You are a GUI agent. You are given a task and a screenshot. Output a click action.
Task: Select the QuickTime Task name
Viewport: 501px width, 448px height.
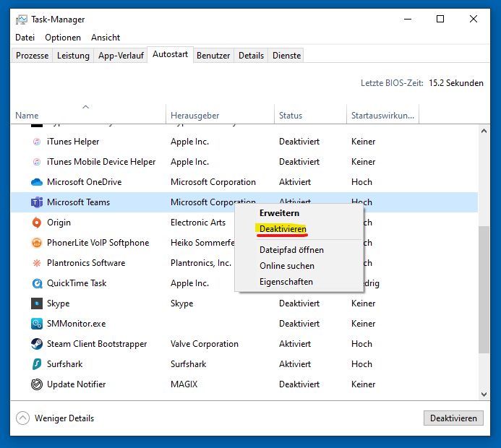[x=77, y=283]
